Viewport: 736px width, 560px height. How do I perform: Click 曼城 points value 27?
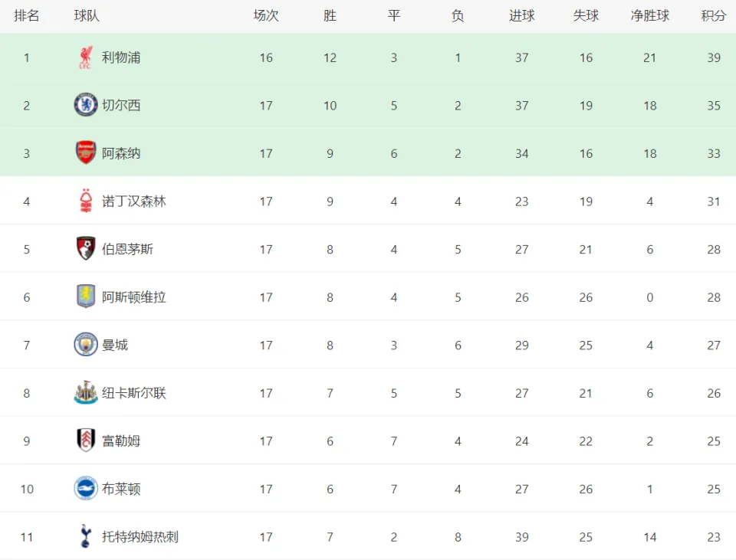pyautogui.click(x=714, y=345)
